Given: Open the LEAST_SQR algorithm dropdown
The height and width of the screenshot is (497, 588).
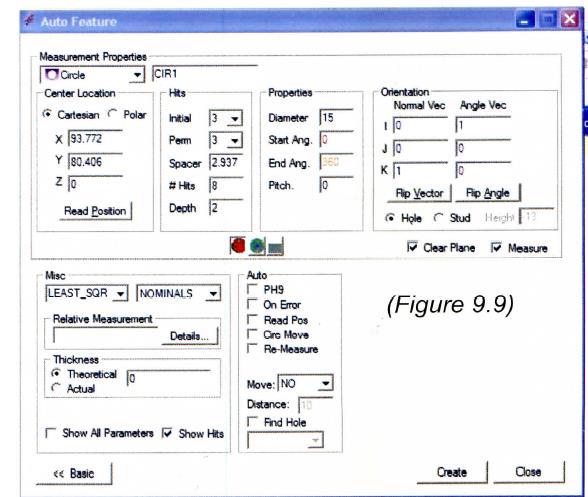Looking at the screenshot, I should pos(120,293).
